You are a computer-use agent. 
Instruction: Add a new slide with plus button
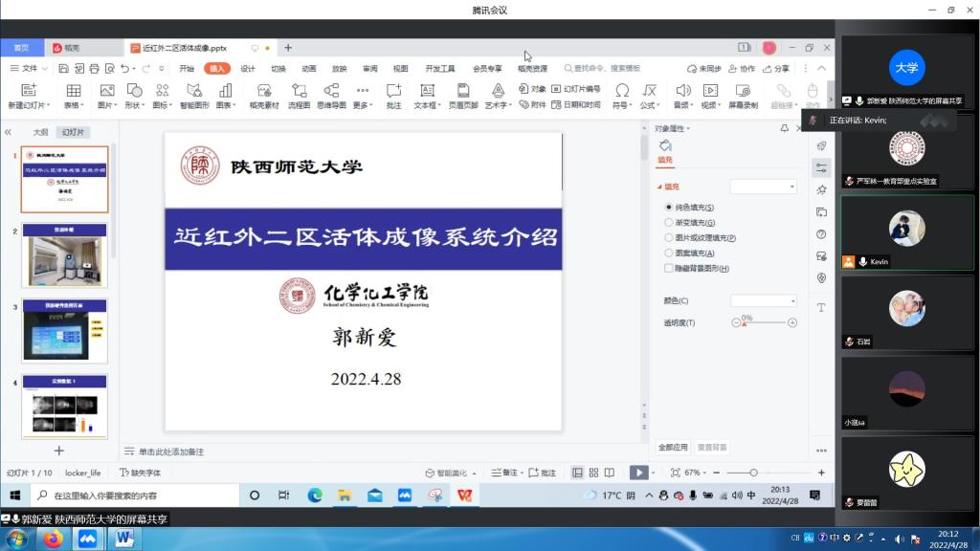(58, 451)
